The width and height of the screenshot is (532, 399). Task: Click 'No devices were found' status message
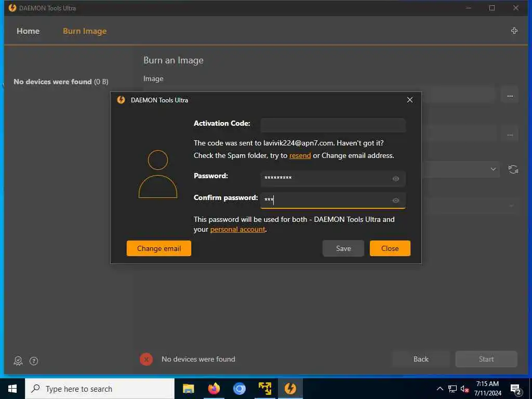point(198,360)
